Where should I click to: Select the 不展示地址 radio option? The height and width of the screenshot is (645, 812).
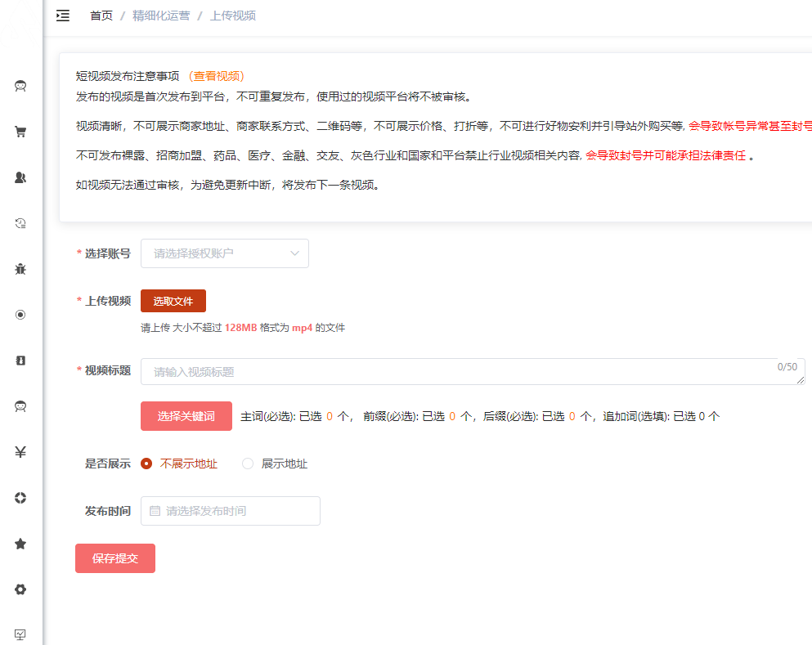click(147, 464)
